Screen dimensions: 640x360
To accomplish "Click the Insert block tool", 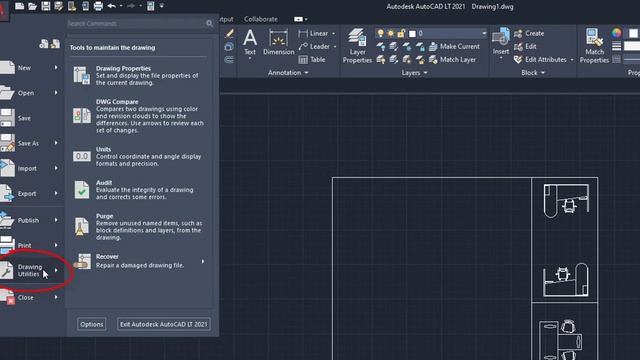I will click(x=501, y=42).
